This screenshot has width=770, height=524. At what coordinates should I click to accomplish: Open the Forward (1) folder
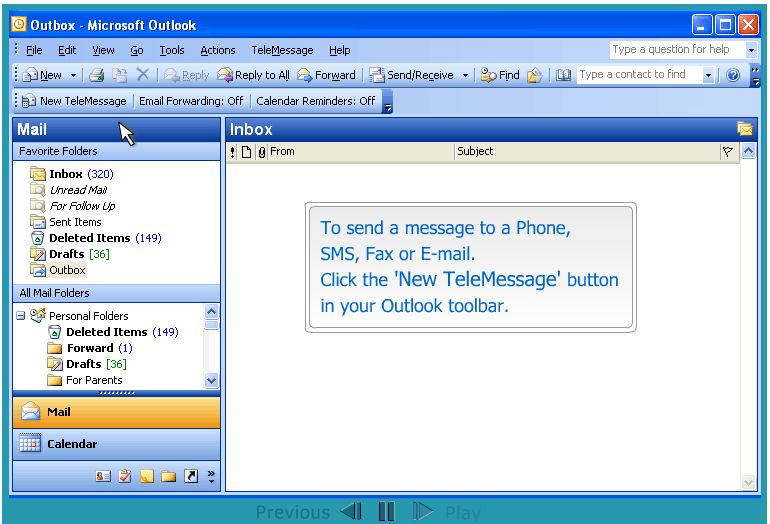[90, 348]
